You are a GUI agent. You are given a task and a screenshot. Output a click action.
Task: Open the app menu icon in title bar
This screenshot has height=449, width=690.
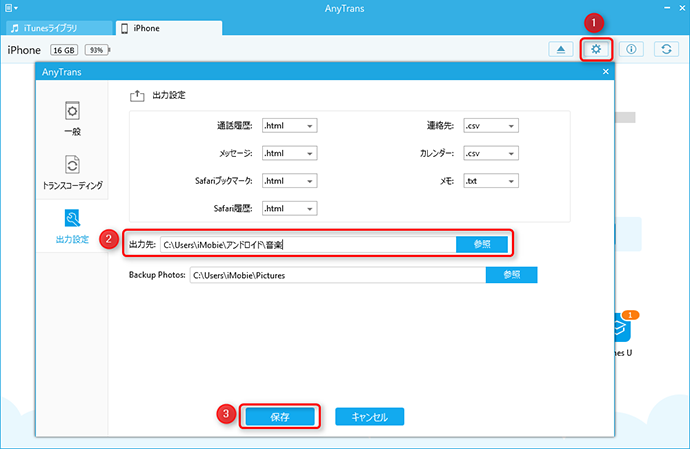pyautogui.click(x=11, y=8)
